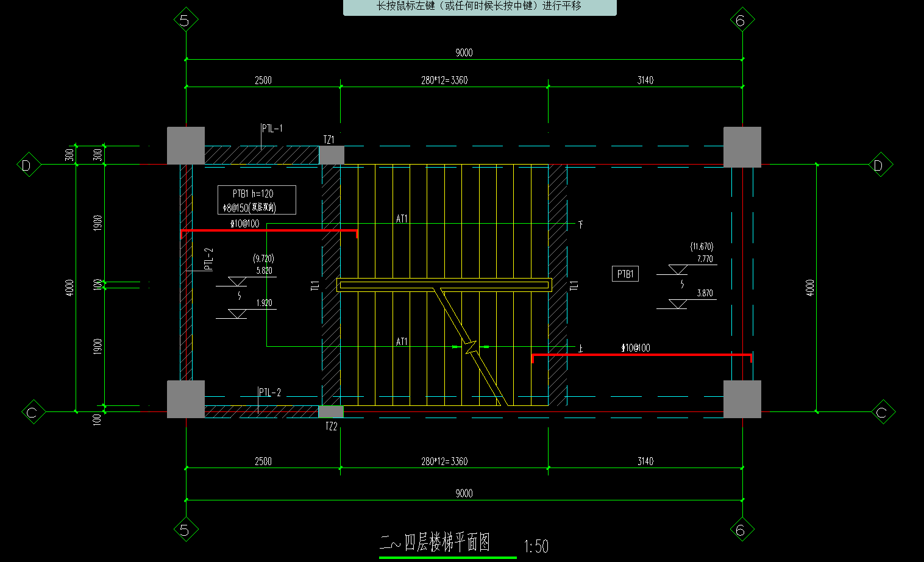Select the left TL1 beam label
Viewport: 924px width, 562px height.
(x=315, y=285)
